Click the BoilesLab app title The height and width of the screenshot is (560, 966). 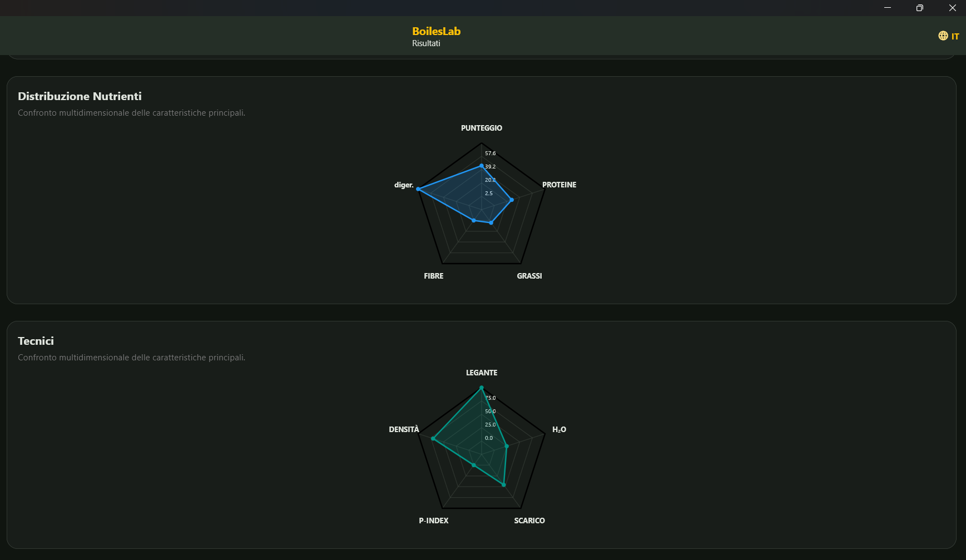[437, 31]
